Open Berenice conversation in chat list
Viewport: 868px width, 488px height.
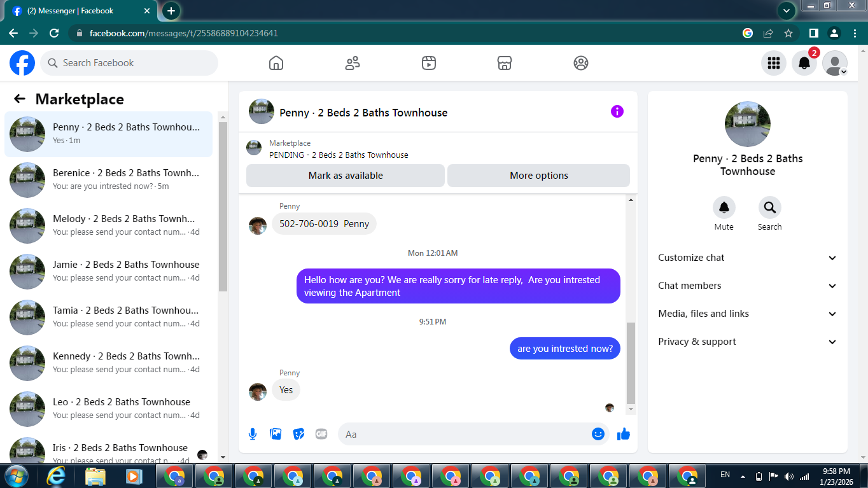coord(109,180)
